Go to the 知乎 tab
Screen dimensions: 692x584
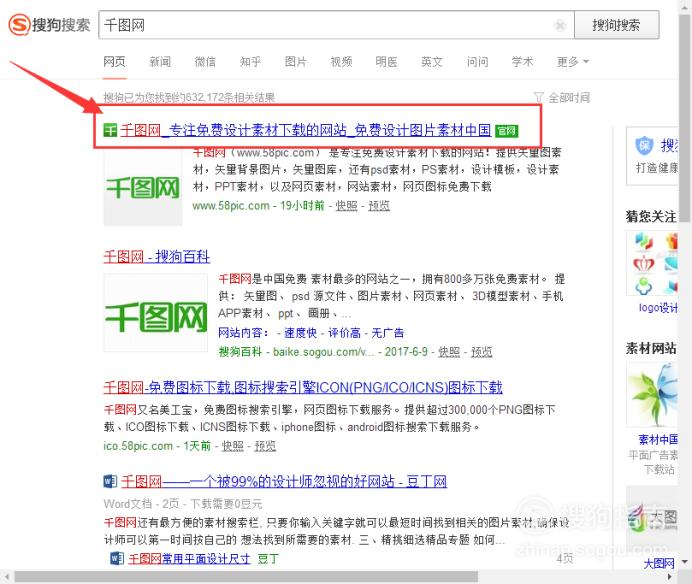[250, 62]
